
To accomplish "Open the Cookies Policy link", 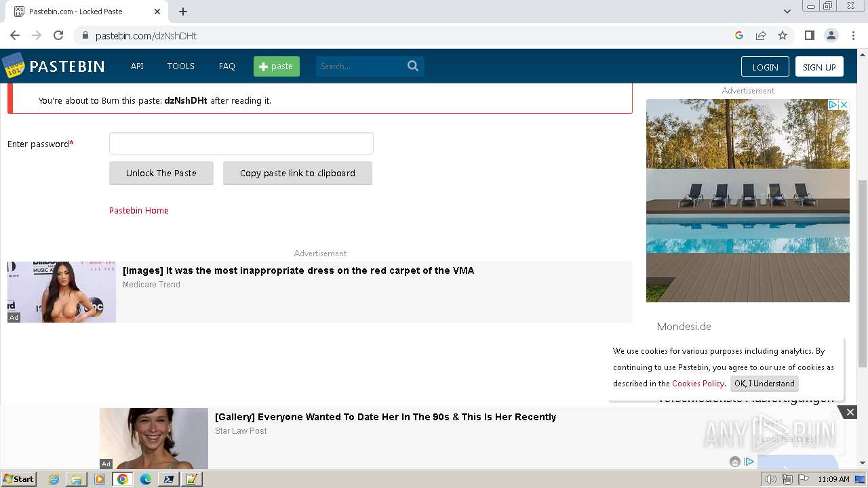I will [698, 384].
